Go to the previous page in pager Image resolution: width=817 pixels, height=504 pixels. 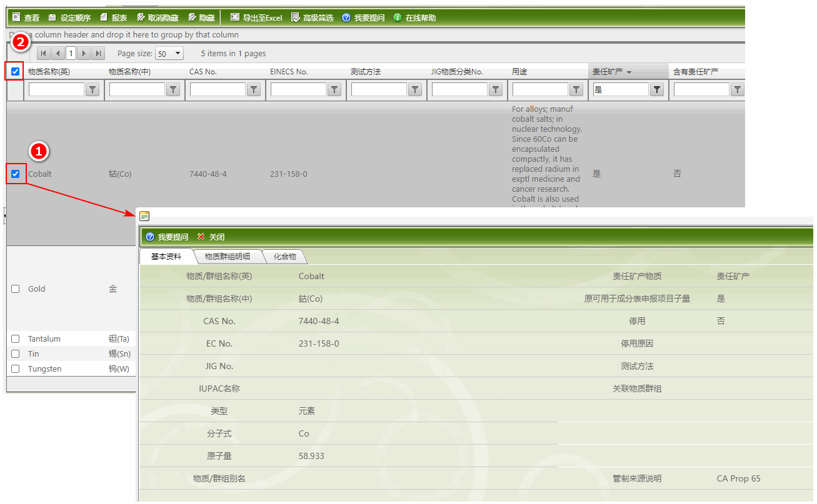(x=58, y=53)
